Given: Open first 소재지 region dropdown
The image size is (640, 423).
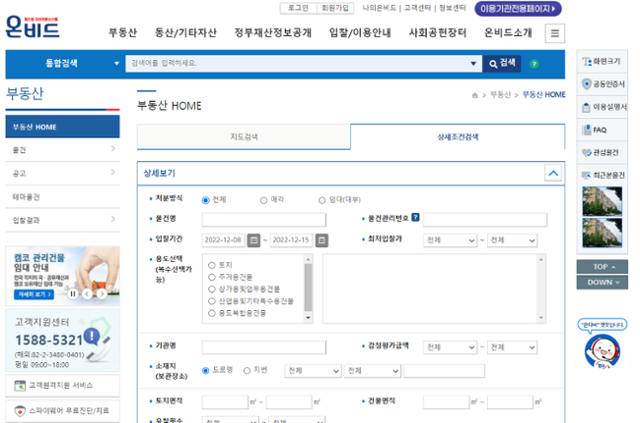Looking at the screenshot, I should tap(313, 371).
